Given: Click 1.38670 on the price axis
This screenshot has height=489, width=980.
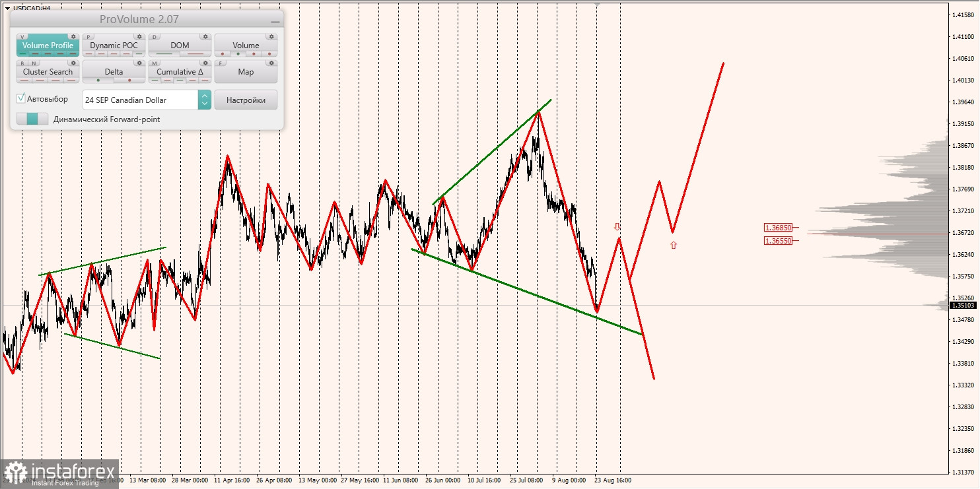Looking at the screenshot, I should click(x=963, y=146).
